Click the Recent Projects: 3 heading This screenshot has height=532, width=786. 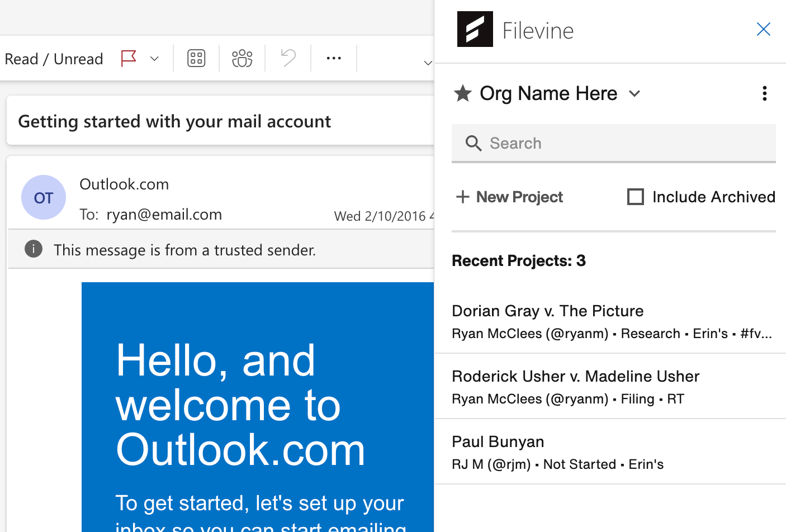(x=519, y=261)
